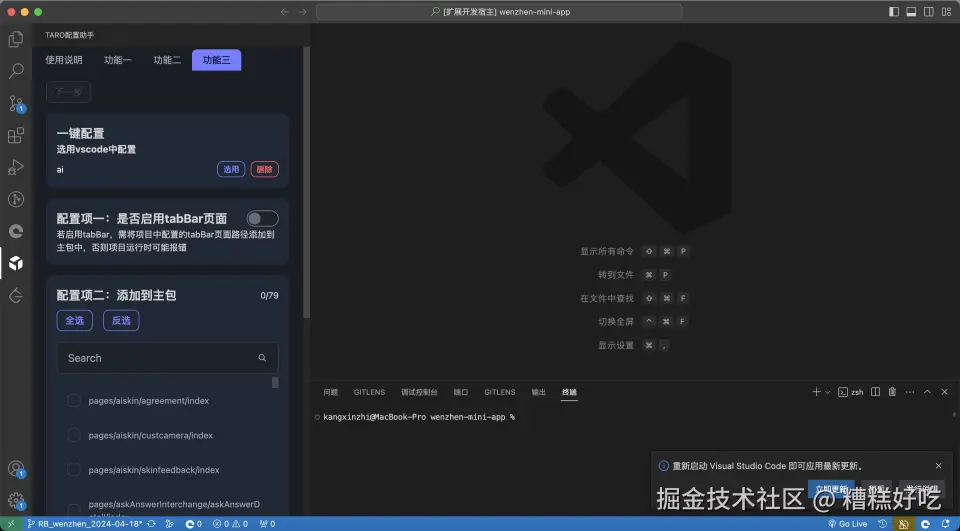The image size is (960, 531).
Task: Go back with the title bar left arrow
Action: coord(285,12)
